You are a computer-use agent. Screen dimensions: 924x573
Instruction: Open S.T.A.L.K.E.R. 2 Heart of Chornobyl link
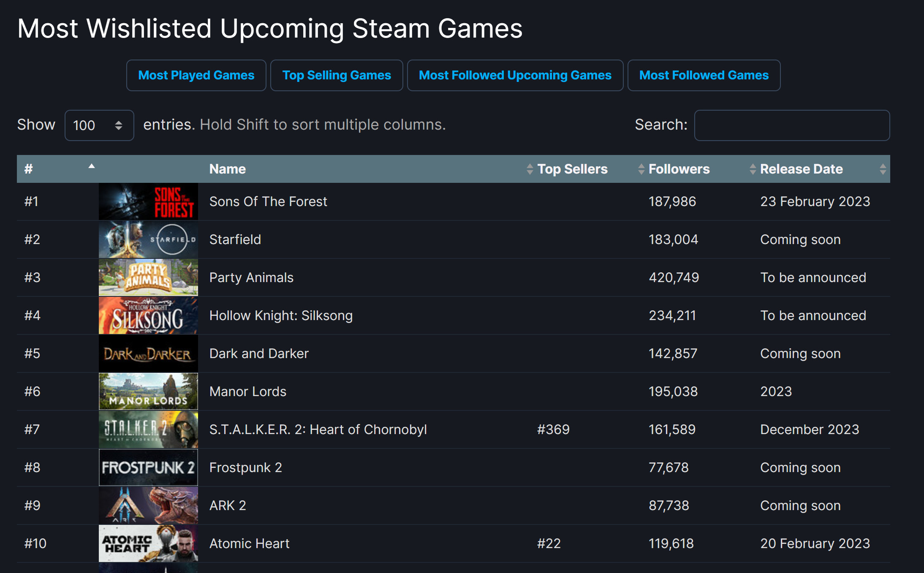[x=318, y=429]
